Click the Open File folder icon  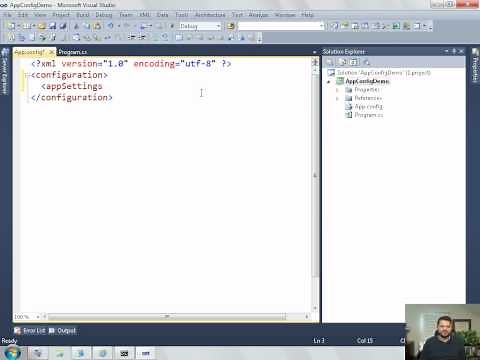(42, 26)
